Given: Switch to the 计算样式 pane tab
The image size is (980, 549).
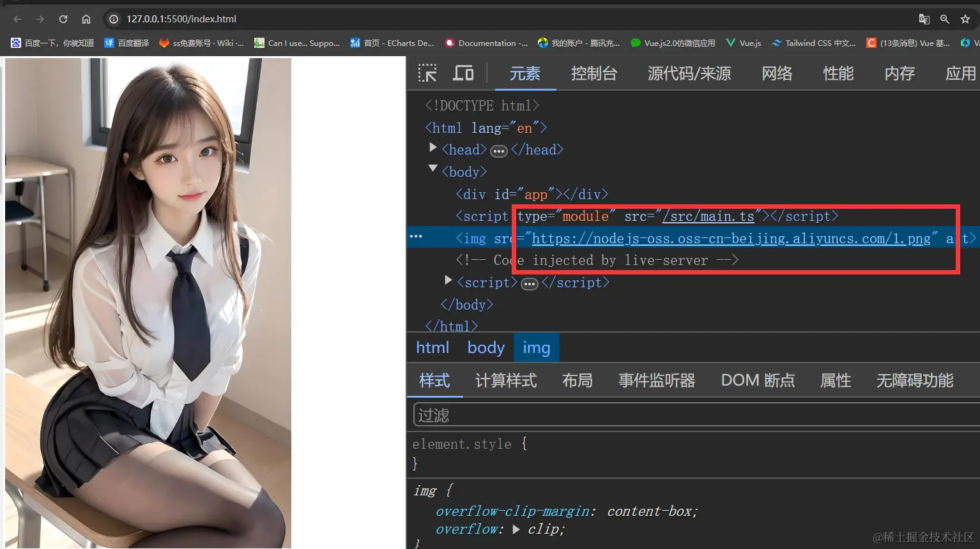Looking at the screenshot, I should coord(506,381).
